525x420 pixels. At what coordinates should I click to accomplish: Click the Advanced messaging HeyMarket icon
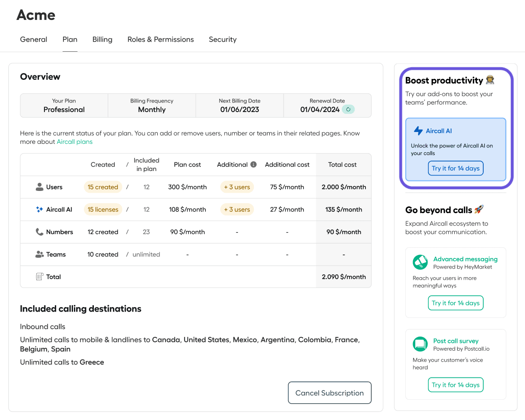[420, 263]
